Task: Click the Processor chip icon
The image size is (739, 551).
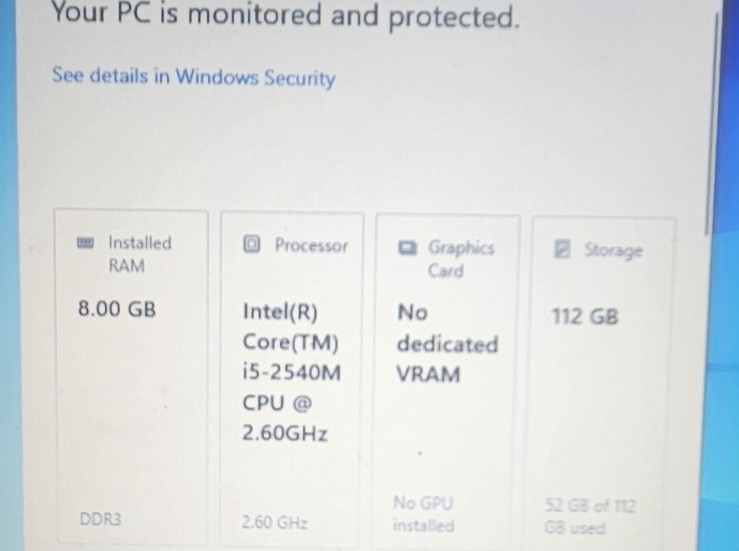Action: point(251,244)
